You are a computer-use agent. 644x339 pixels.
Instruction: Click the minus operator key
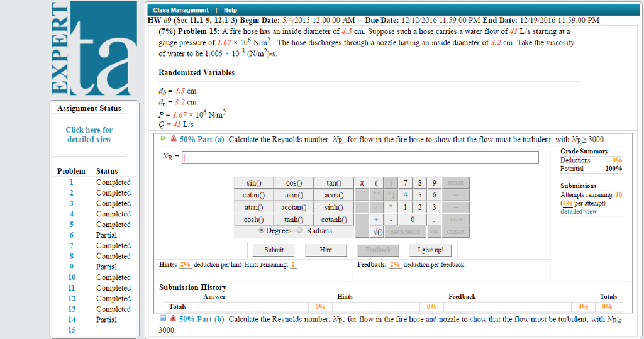[391, 220]
